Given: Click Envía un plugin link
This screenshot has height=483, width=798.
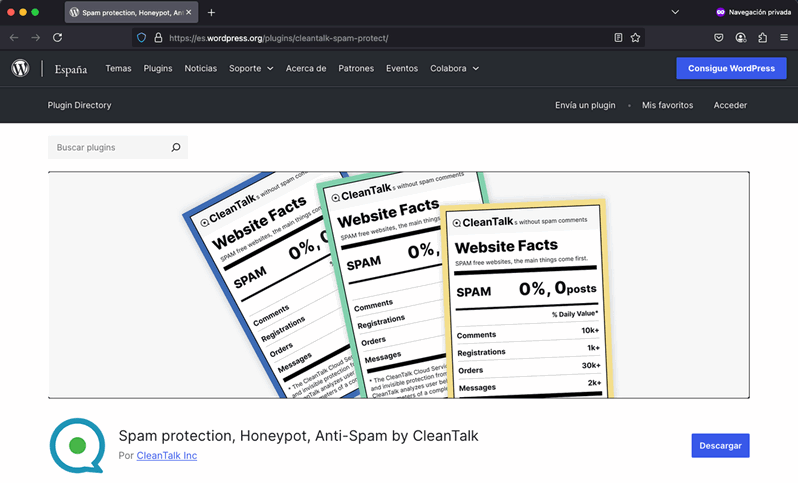Looking at the screenshot, I should [585, 105].
